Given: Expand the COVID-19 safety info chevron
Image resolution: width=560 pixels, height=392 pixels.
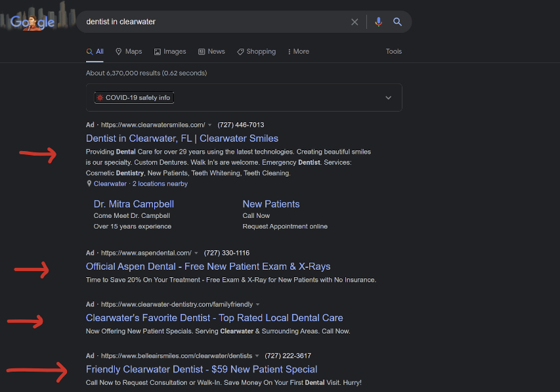Looking at the screenshot, I should coord(388,98).
